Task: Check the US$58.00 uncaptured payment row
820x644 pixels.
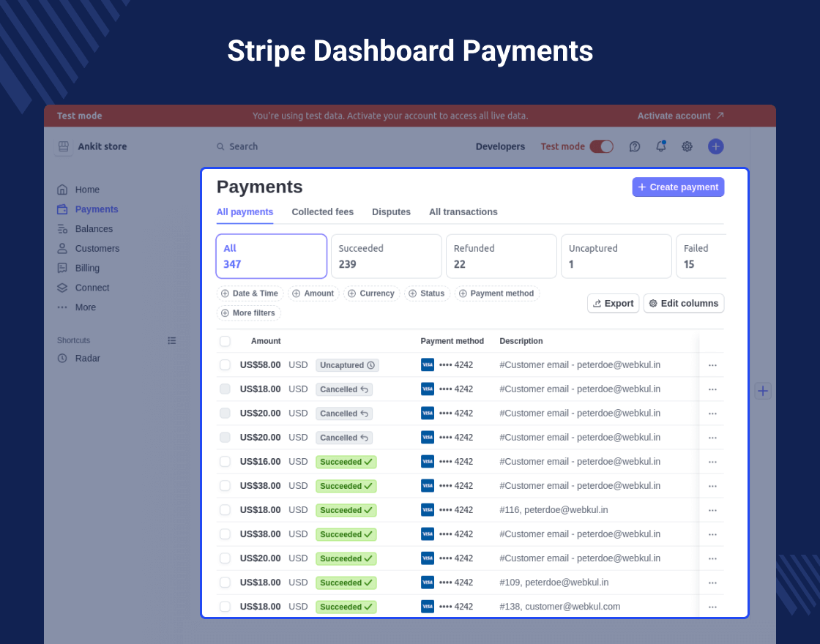Action: (225, 364)
